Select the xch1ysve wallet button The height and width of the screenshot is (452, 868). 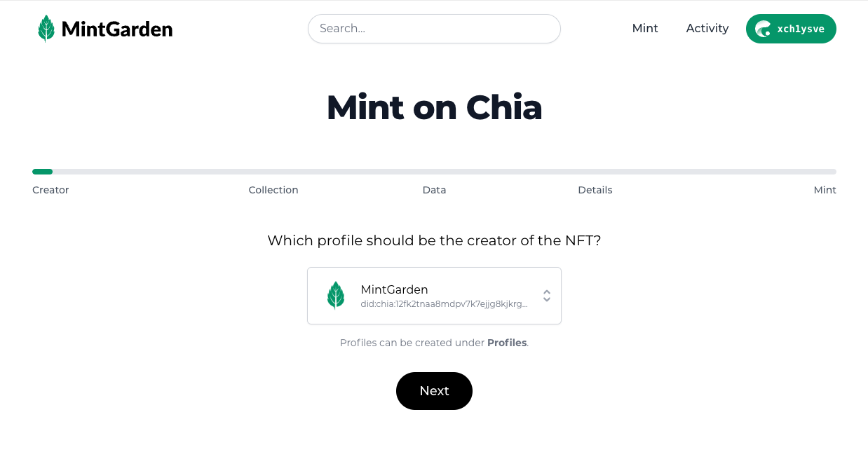pos(791,29)
